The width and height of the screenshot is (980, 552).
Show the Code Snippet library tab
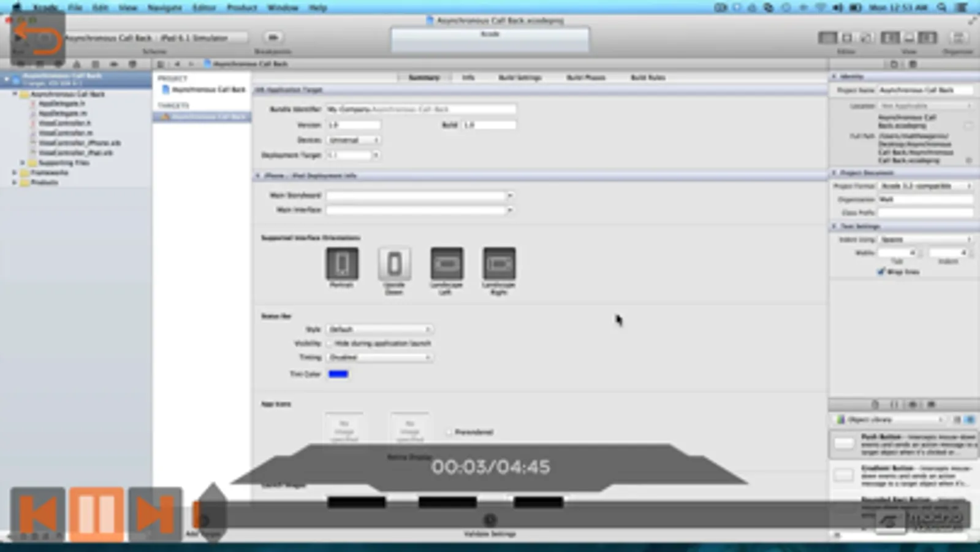(x=894, y=404)
